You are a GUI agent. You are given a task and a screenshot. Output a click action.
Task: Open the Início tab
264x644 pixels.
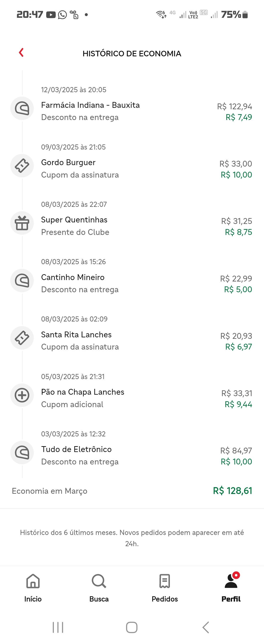point(33,587)
